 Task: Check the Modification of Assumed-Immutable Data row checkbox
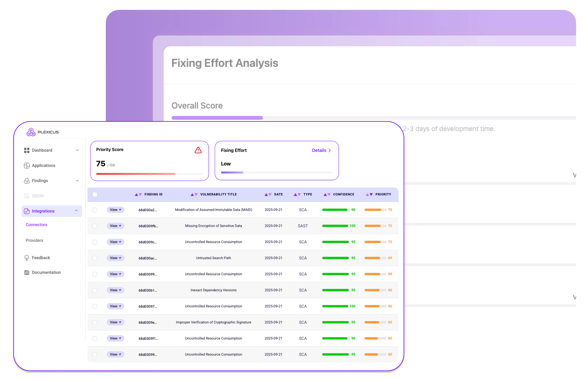tap(95, 210)
